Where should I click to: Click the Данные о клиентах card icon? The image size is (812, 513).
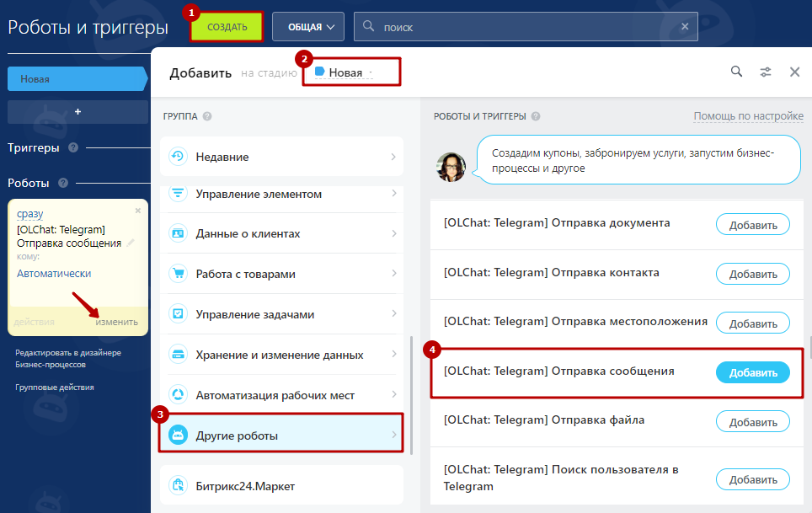click(178, 233)
